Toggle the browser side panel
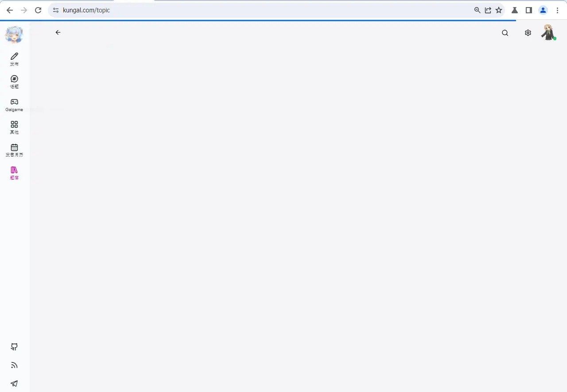 (529, 10)
